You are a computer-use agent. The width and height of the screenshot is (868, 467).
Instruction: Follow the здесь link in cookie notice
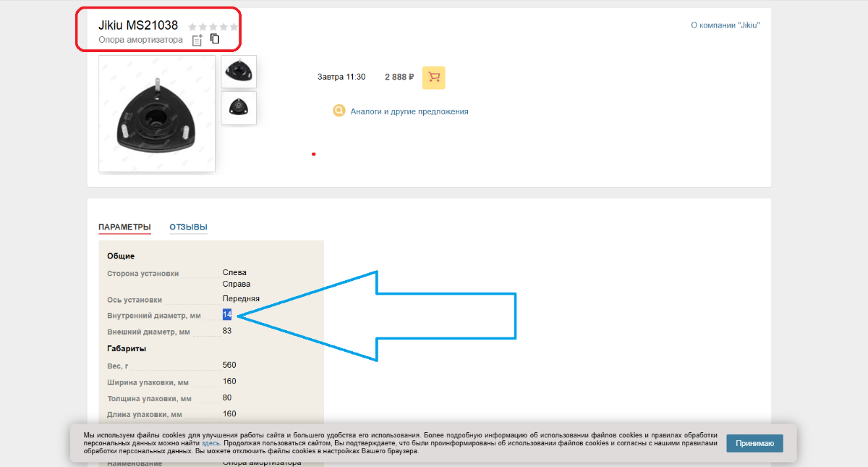[210, 442]
